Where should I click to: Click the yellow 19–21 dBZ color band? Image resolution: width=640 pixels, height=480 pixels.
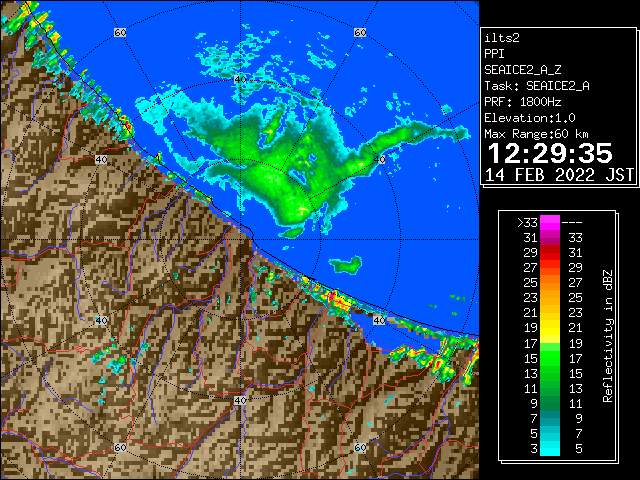click(550, 328)
